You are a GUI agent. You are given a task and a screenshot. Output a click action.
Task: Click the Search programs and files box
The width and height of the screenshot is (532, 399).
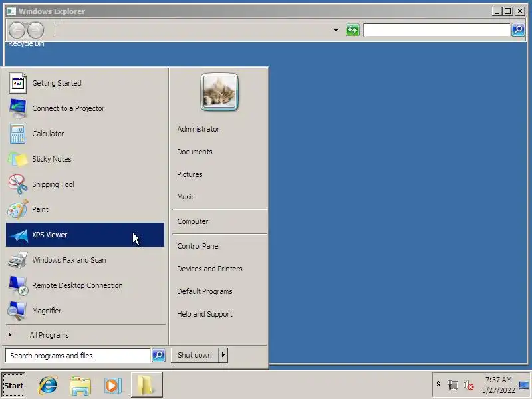[x=78, y=356]
